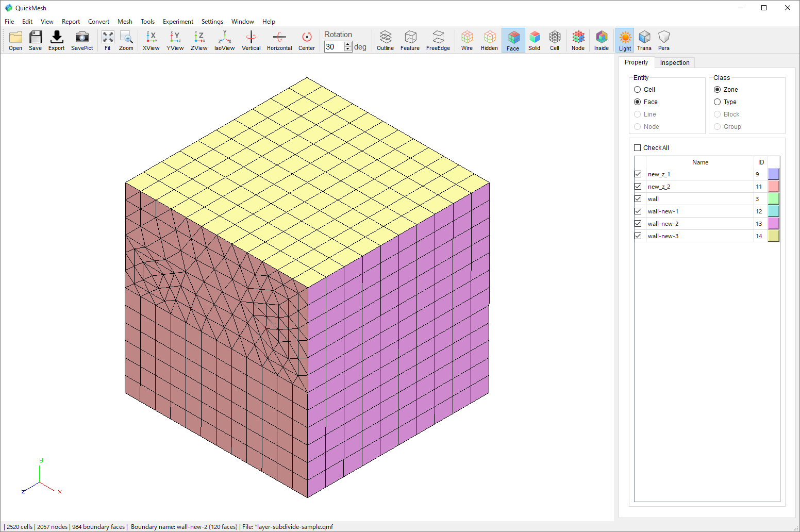Switch to Solid display mode
The image size is (800, 532).
pyautogui.click(x=535, y=40)
